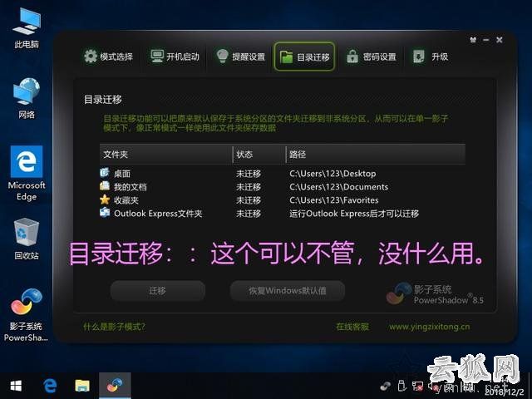Image resolution: width=532 pixels, height=399 pixels.
Task: Select the 桌面 folder icon in list
Action: click(105, 173)
